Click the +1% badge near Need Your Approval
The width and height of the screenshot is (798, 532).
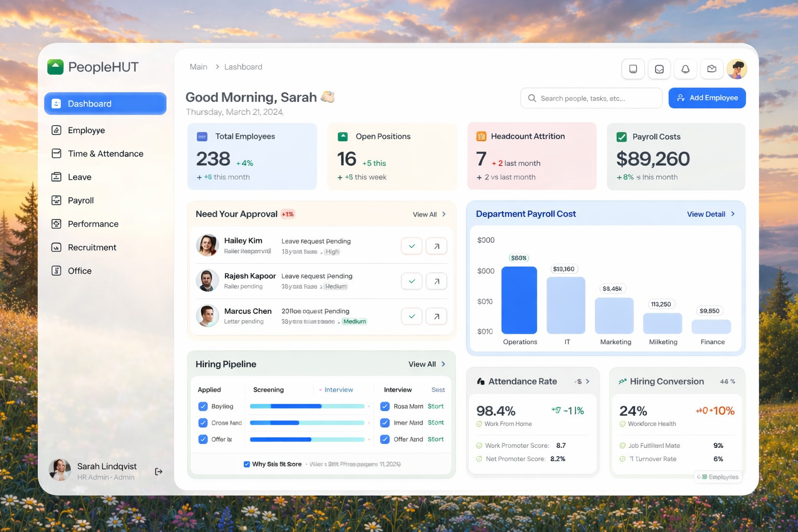click(288, 214)
